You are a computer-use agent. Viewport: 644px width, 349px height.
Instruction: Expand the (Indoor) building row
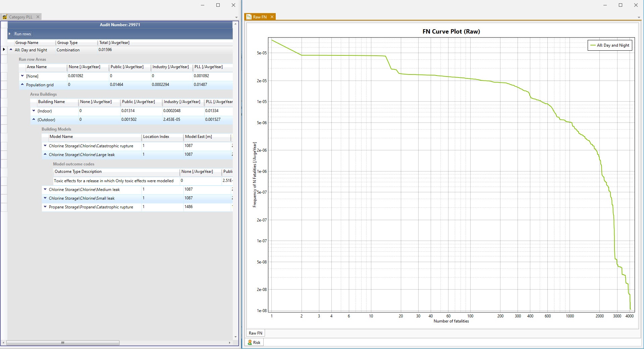tap(34, 111)
